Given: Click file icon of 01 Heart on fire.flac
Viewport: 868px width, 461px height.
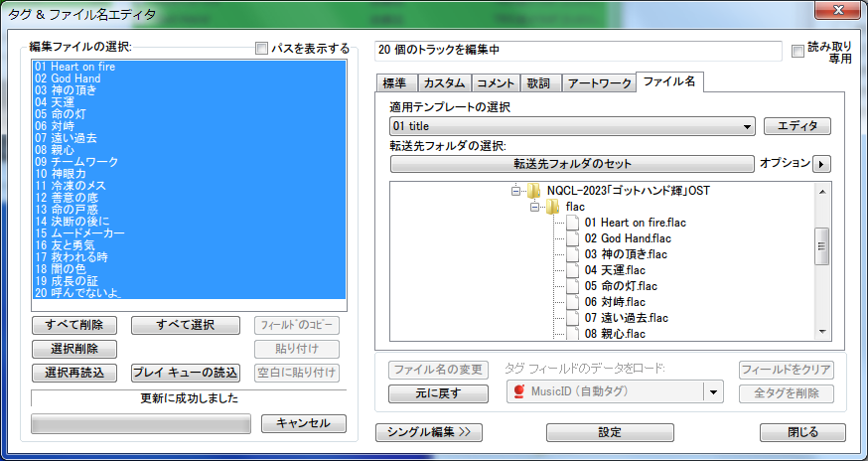Looking at the screenshot, I should coord(573,223).
